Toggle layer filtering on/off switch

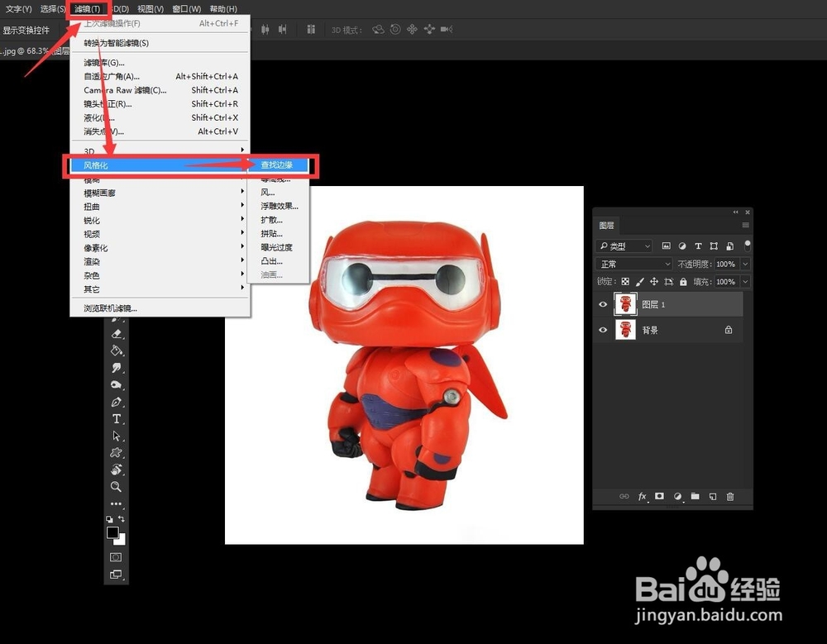(748, 246)
